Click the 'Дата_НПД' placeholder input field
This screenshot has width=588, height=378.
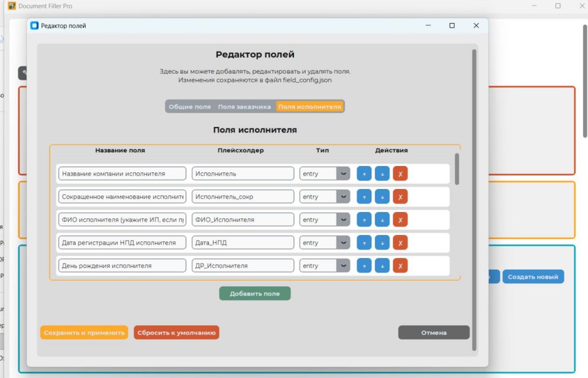tap(243, 242)
